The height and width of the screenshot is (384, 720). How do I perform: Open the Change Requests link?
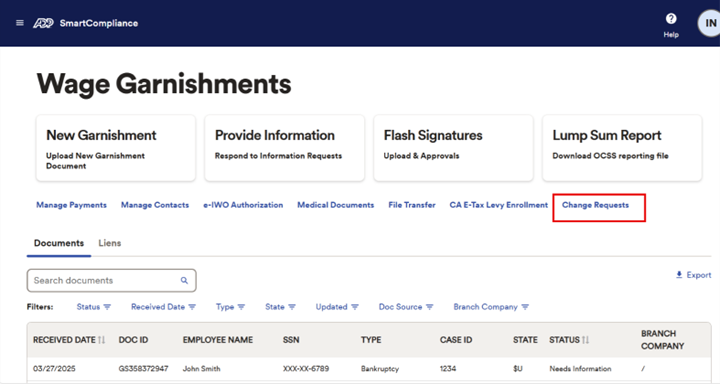(x=595, y=205)
